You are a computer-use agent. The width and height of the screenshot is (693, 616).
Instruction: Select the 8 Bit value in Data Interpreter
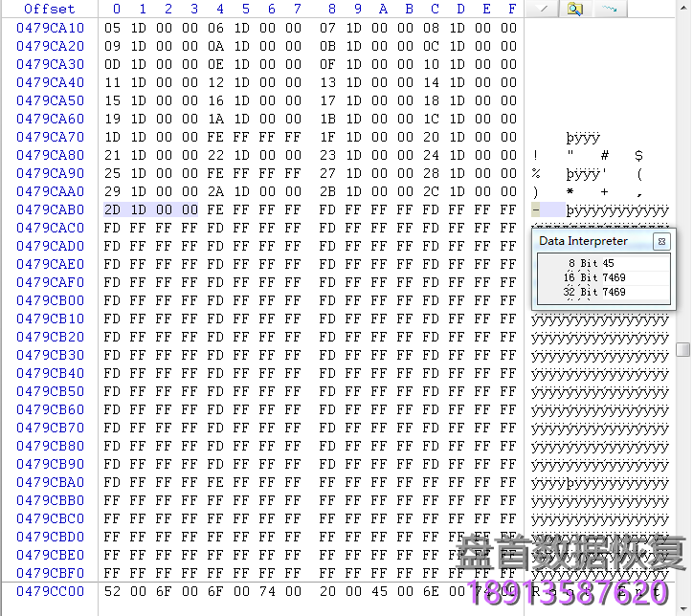click(609, 264)
